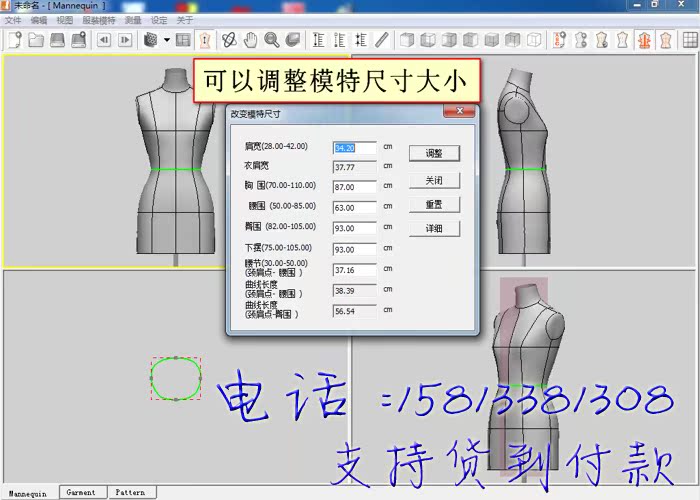Click the plain white mannequin icon
The image size is (700, 500).
[x=623, y=40]
